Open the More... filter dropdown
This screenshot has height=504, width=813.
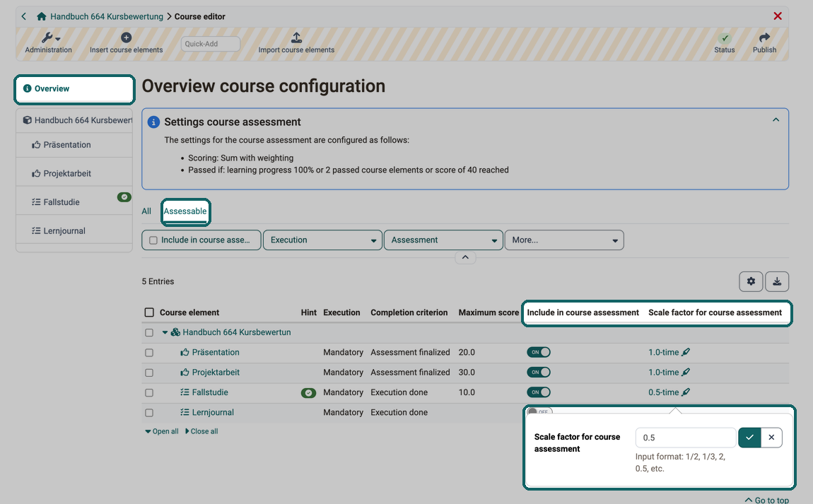click(564, 240)
